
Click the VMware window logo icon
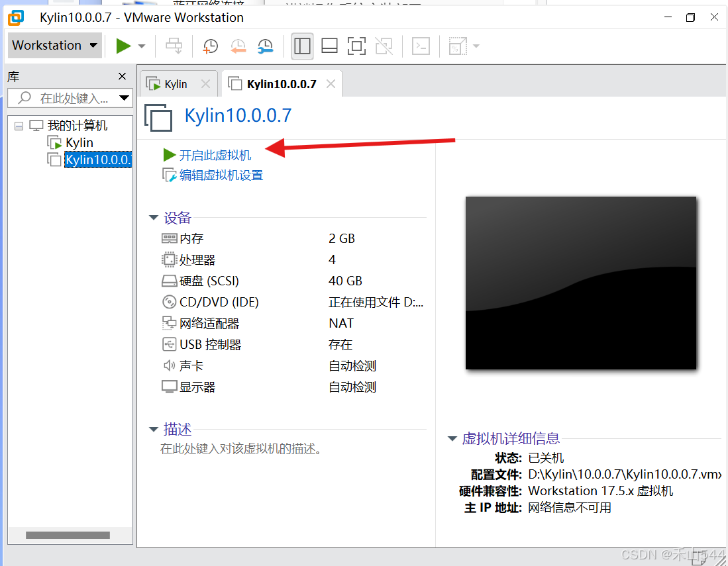coord(17,18)
